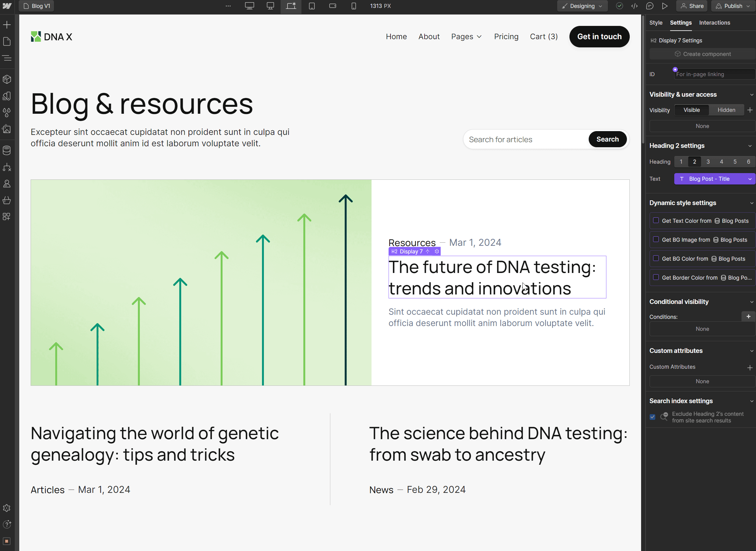Check Get Border Color from Blog Posts

click(x=656, y=277)
